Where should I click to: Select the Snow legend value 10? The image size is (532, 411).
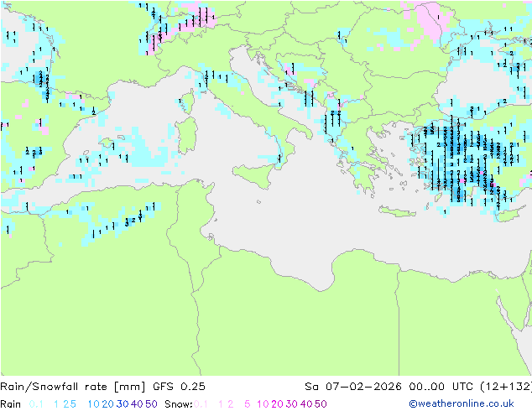tap(263, 404)
